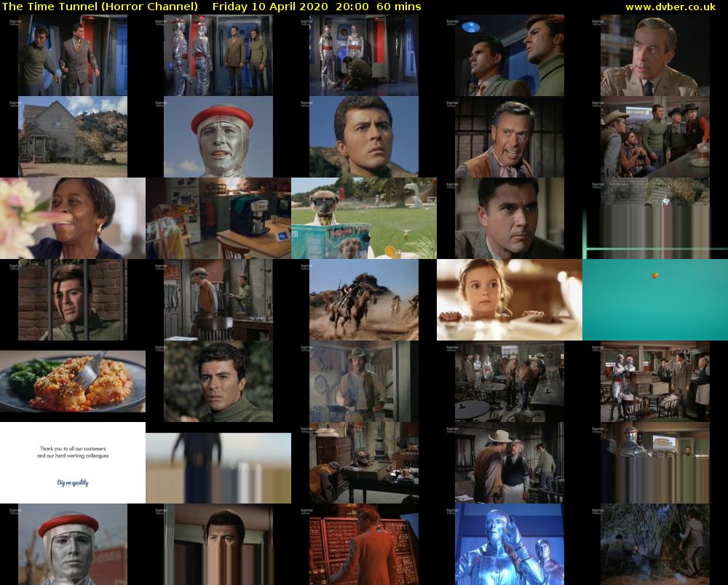Open thumbnail of silver alien in front of red sign
This screenshot has height=585, width=728.
click(72, 544)
